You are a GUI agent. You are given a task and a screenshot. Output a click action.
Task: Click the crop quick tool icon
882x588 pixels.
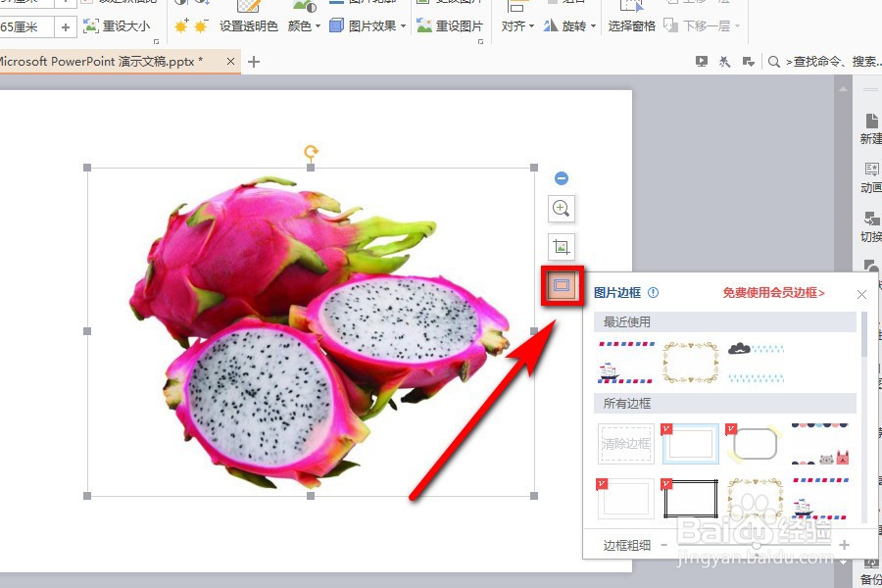click(x=561, y=247)
